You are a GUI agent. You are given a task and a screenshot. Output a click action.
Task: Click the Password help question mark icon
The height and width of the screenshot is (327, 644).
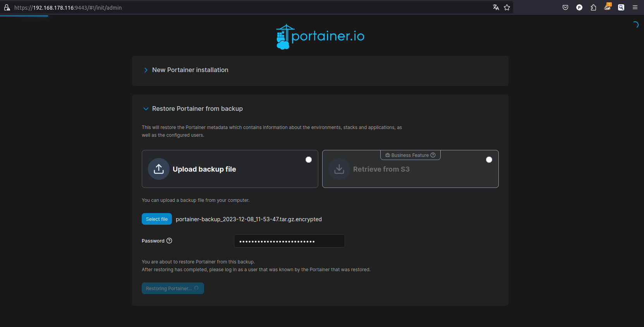tap(169, 241)
